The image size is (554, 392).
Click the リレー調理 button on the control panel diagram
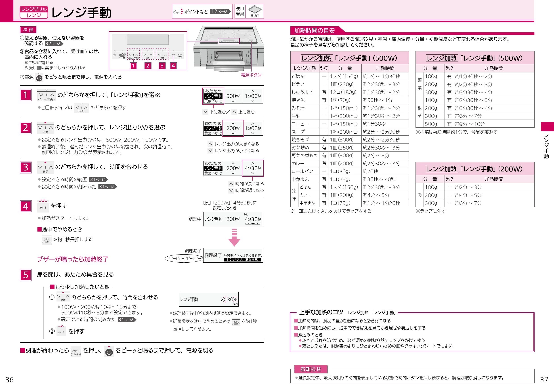pos(122,56)
